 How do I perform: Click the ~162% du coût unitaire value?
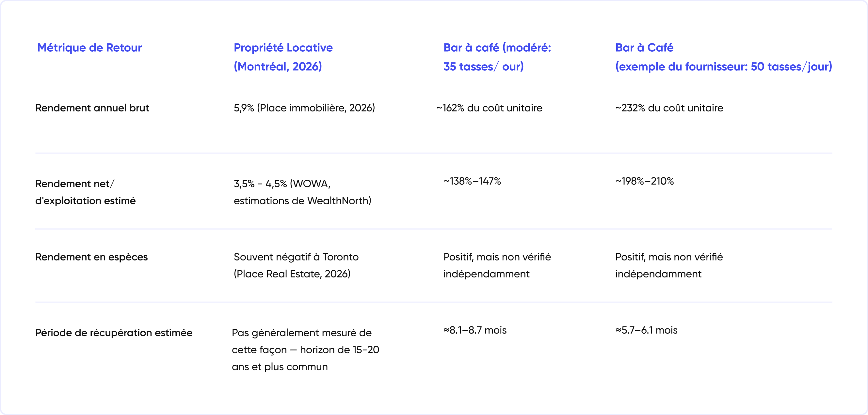coord(489,108)
